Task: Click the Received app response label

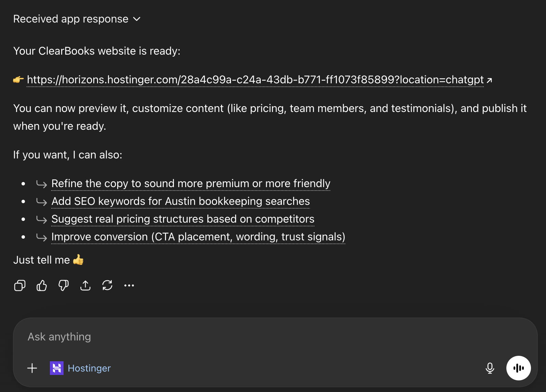Action: (x=69, y=19)
